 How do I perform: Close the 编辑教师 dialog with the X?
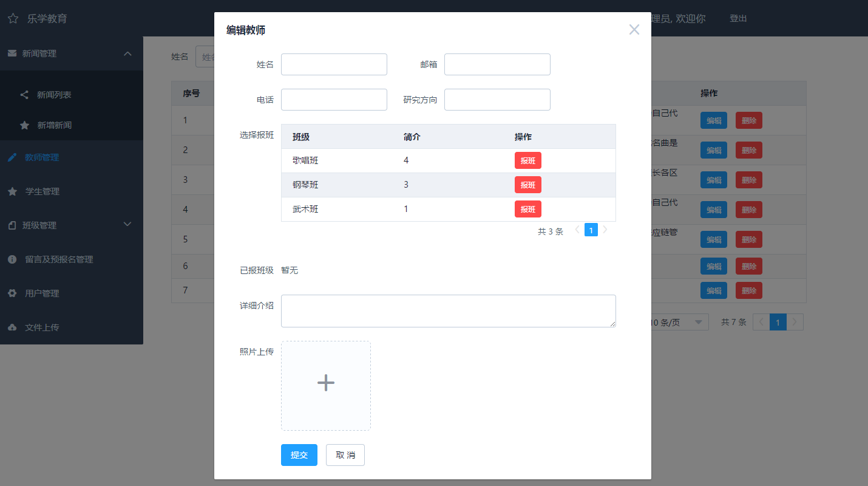(634, 30)
